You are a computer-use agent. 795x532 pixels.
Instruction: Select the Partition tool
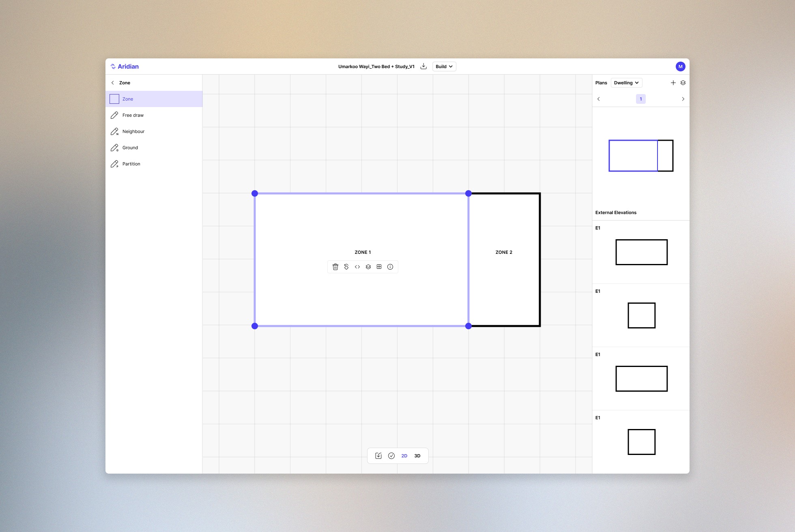(131, 164)
